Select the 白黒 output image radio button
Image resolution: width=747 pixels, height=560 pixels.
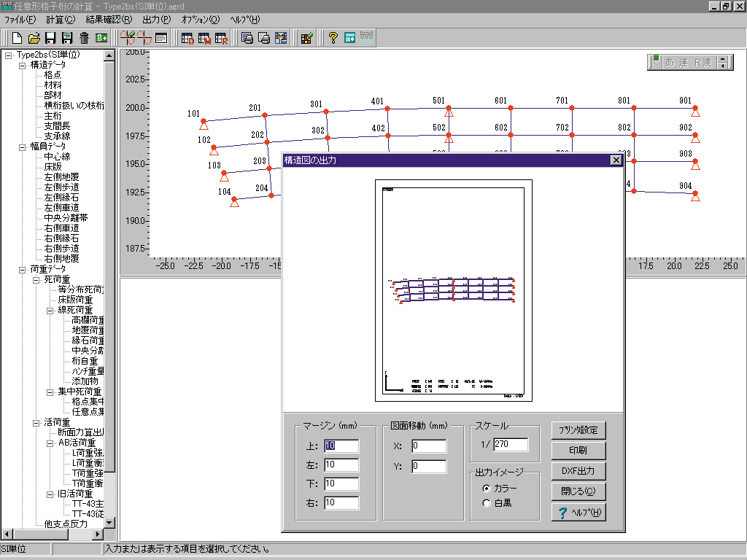[487, 502]
